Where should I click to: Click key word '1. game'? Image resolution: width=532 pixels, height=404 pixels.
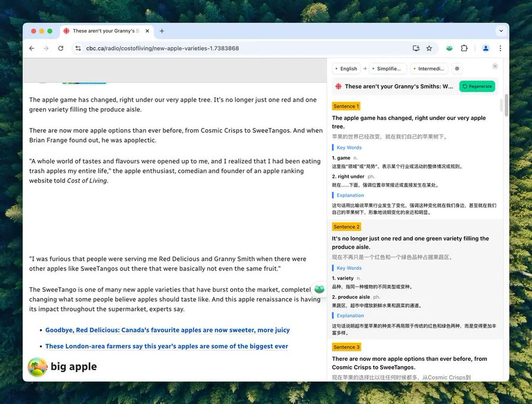click(x=341, y=158)
